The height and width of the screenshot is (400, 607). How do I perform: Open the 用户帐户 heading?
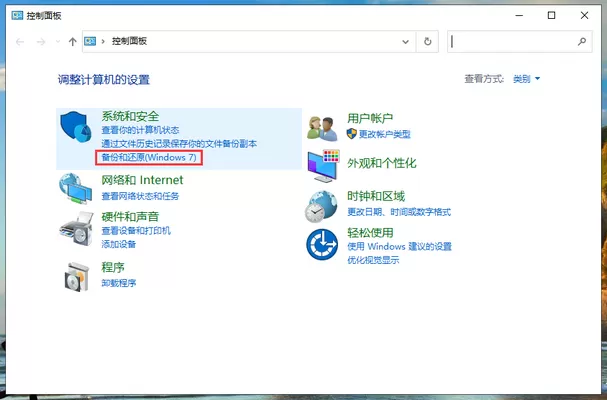point(370,118)
